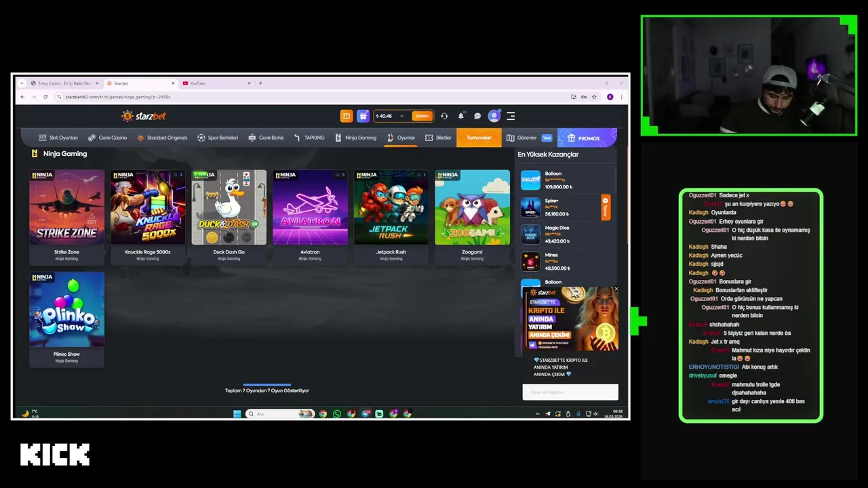The height and width of the screenshot is (488, 868).
Task: Expand the balance currency dropdown arrow
Action: (401, 116)
